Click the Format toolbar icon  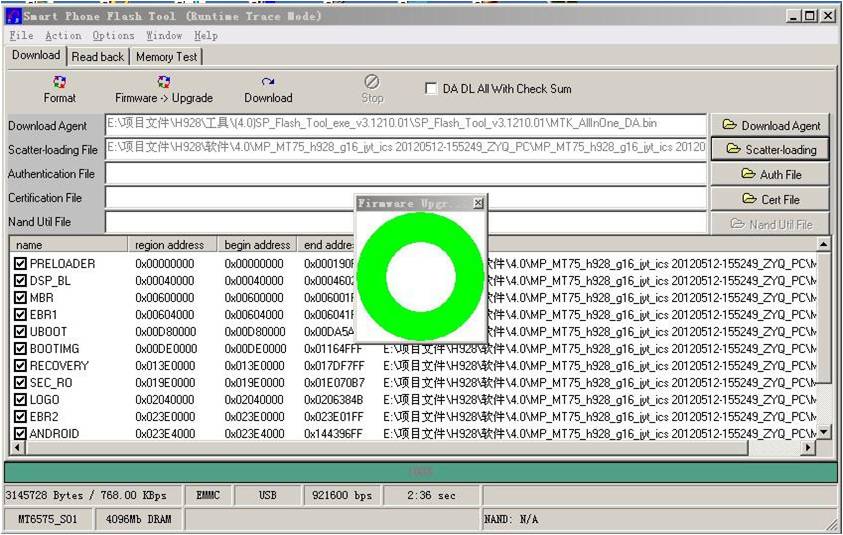click(60, 82)
